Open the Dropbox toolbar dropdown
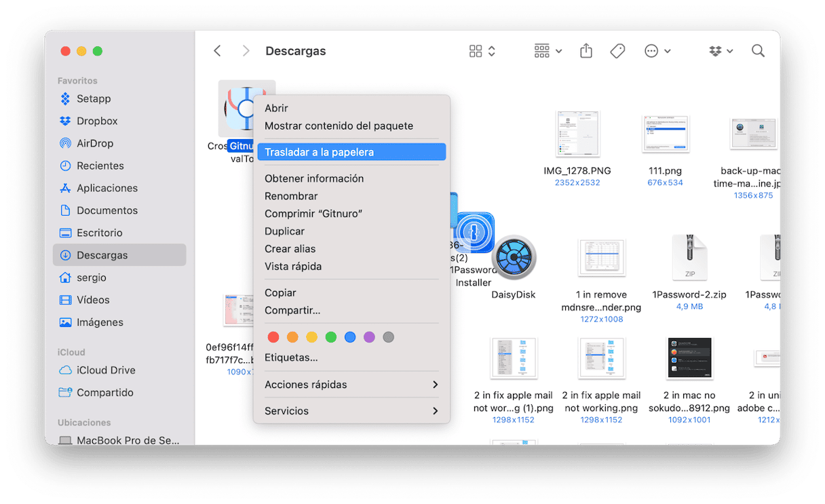Image resolution: width=825 pixels, height=504 pixels. [721, 51]
